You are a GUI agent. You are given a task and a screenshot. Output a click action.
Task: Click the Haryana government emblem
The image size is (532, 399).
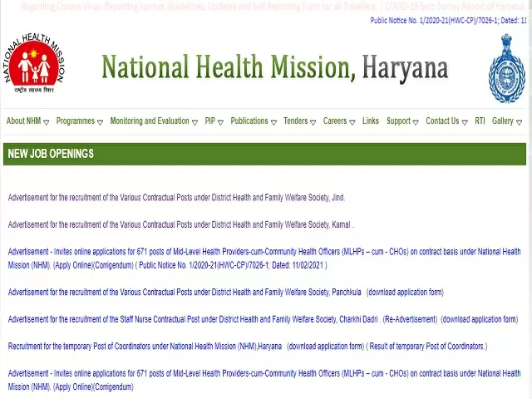point(506,68)
